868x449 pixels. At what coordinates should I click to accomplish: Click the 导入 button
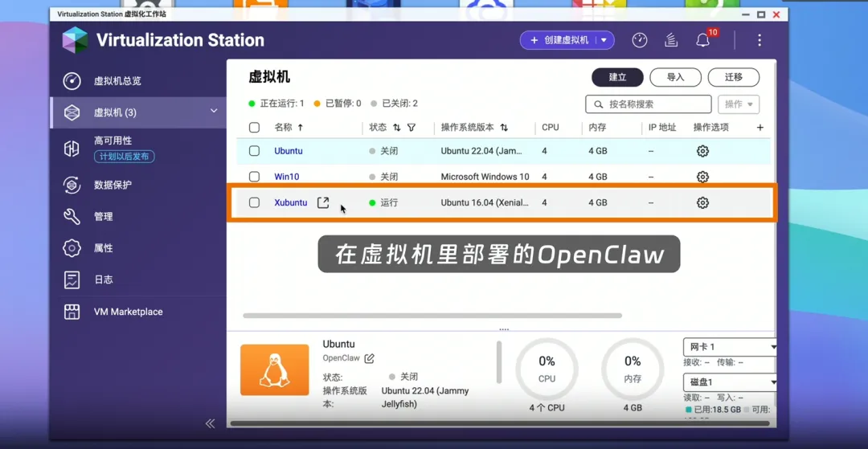point(675,77)
